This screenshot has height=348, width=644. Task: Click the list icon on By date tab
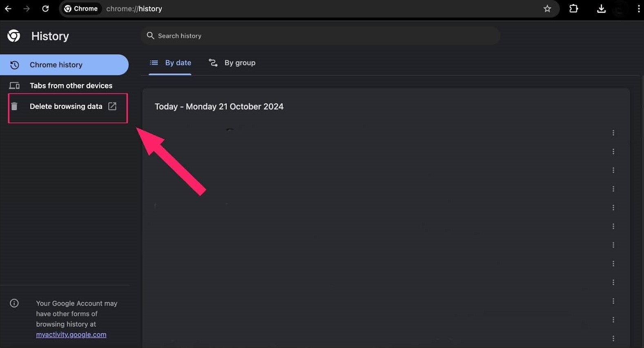pos(154,63)
